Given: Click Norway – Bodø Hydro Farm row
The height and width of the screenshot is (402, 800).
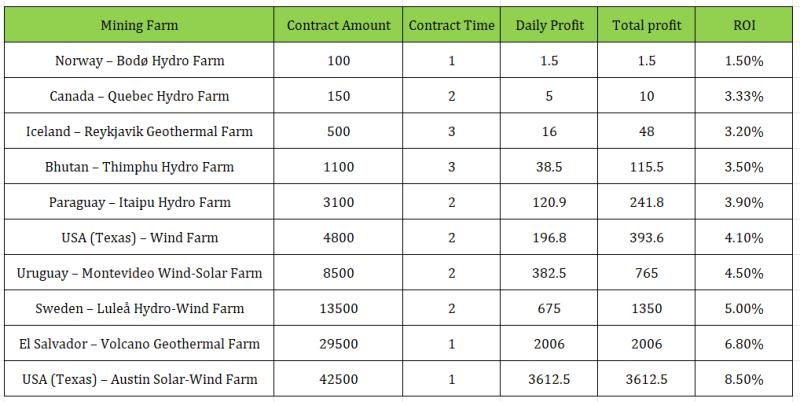Looking at the screenshot, I should click(139, 61).
